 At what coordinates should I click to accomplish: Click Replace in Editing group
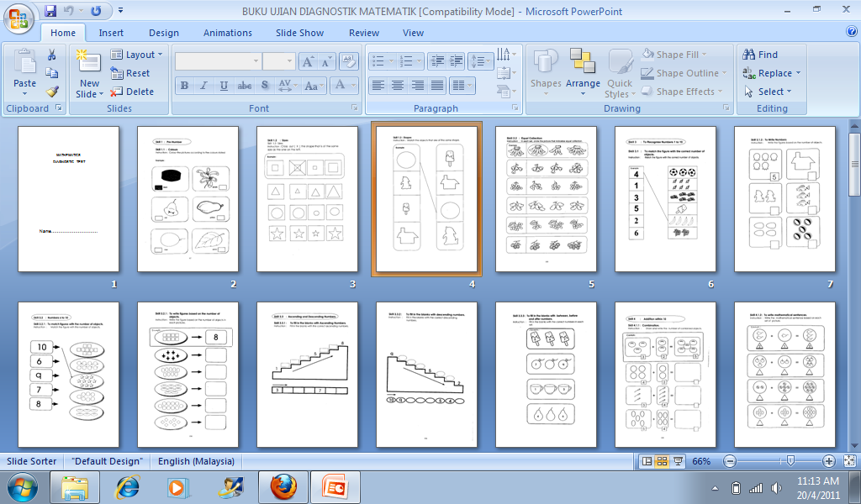772,73
